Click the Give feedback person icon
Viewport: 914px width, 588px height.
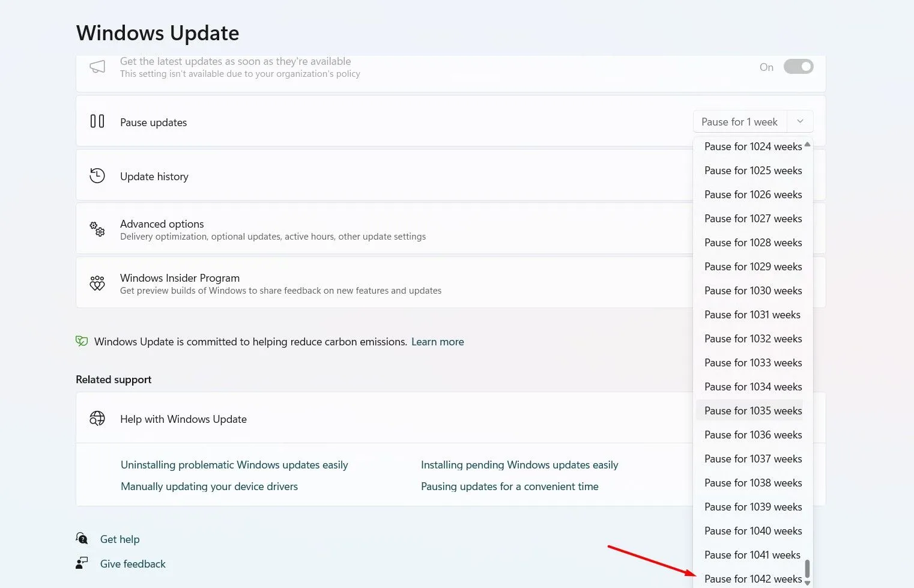pos(82,563)
